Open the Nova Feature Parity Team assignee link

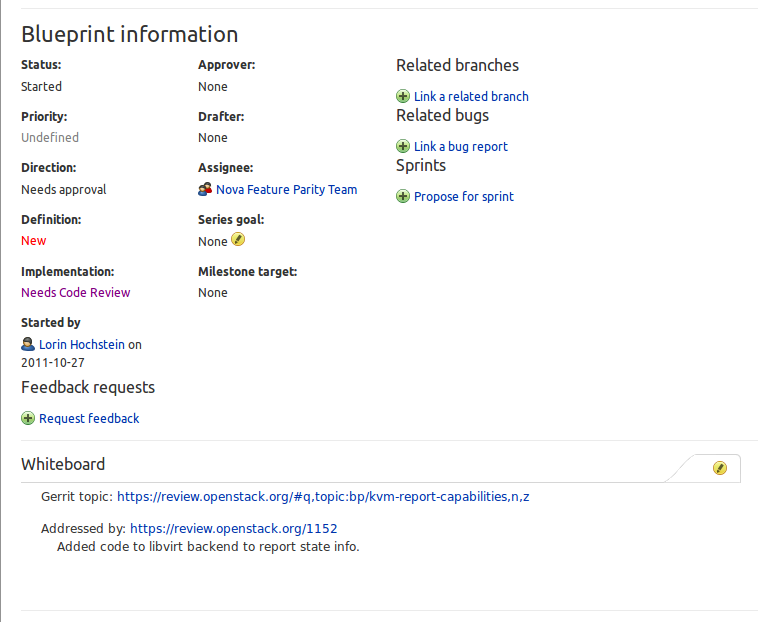(x=286, y=190)
